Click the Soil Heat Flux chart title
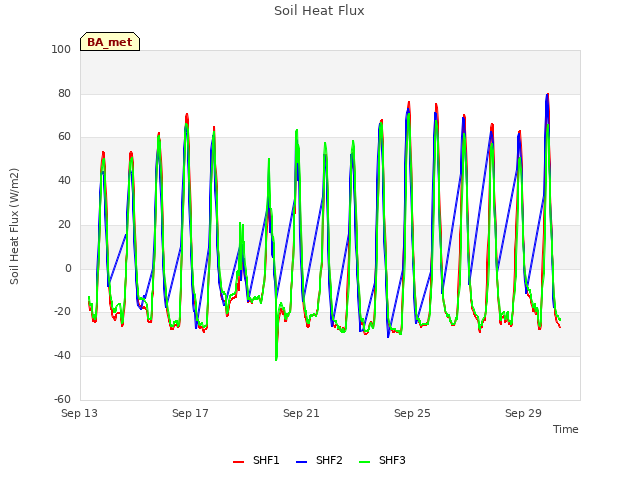Screen dimensions: 640x480 pos(319,11)
